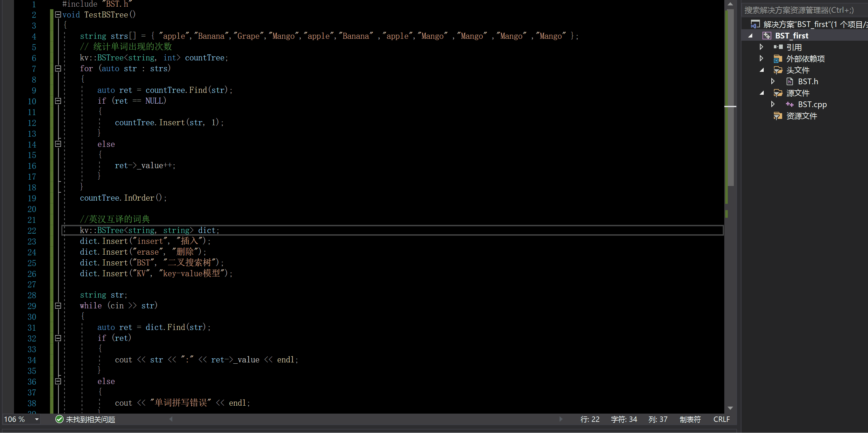The width and height of the screenshot is (868, 433).
Task: Click the BST.h header file icon
Action: coord(789,82)
